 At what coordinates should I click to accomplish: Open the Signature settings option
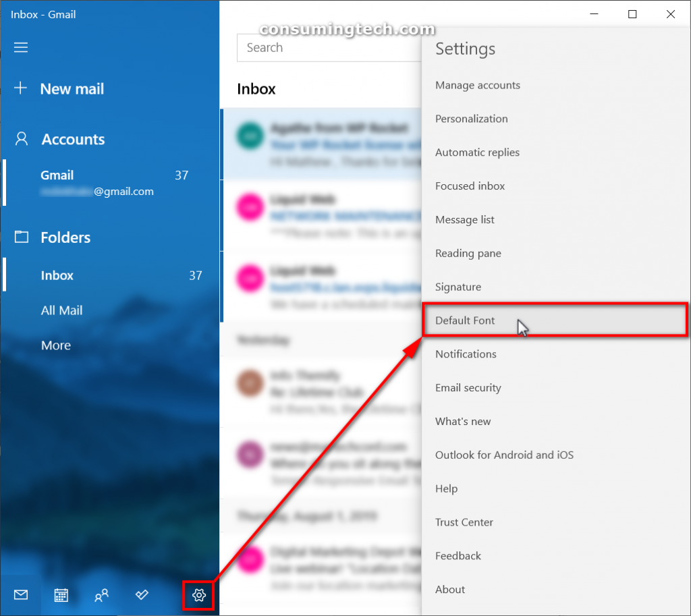click(458, 287)
